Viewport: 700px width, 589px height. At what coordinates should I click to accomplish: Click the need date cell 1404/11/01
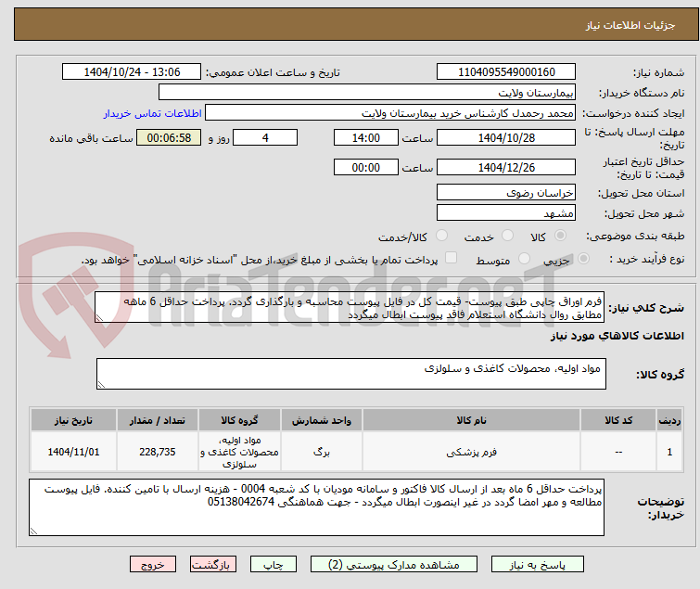click(73, 452)
